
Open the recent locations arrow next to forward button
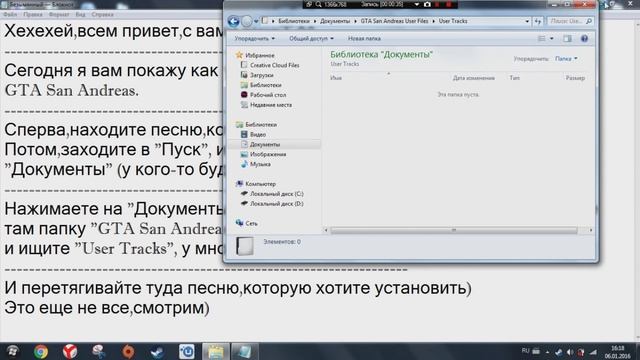[x=256, y=21]
